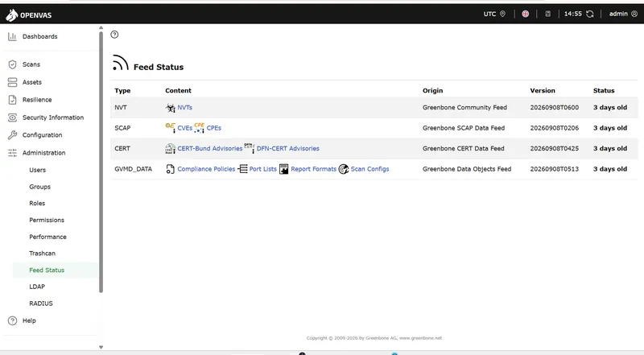Open the Scan Configs link
This screenshot has height=355, width=644.
point(369,169)
